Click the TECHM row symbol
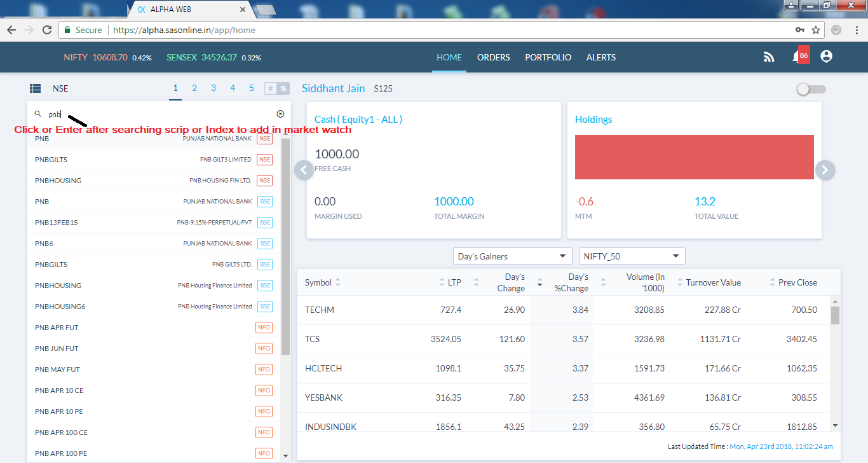The height and width of the screenshot is (463, 868). point(320,310)
